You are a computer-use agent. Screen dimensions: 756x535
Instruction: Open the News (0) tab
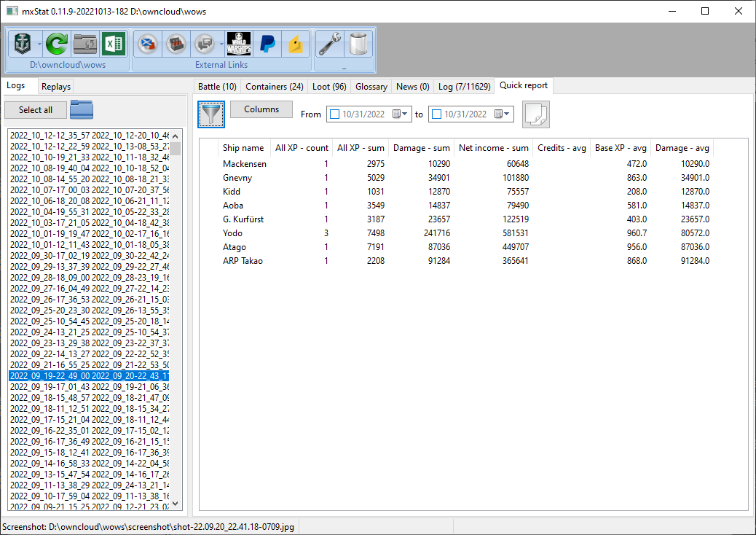tap(413, 86)
